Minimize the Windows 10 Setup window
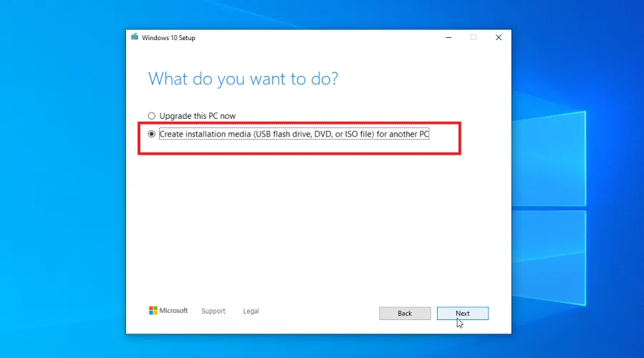 click(x=447, y=37)
